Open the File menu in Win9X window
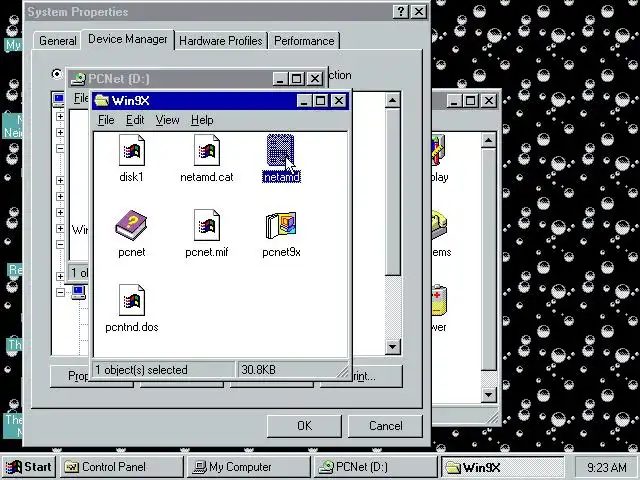This screenshot has width=640, height=480. [106, 120]
